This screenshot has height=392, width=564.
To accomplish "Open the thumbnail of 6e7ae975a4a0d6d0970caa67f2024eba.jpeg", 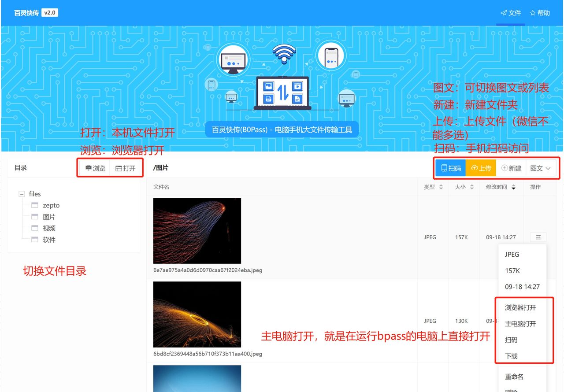I will click(x=197, y=231).
